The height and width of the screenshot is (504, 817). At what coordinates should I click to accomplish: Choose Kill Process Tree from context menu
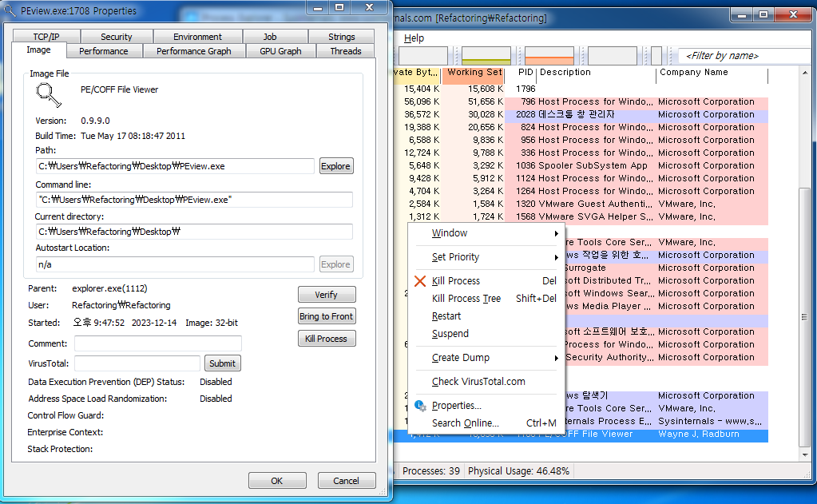pos(486,299)
